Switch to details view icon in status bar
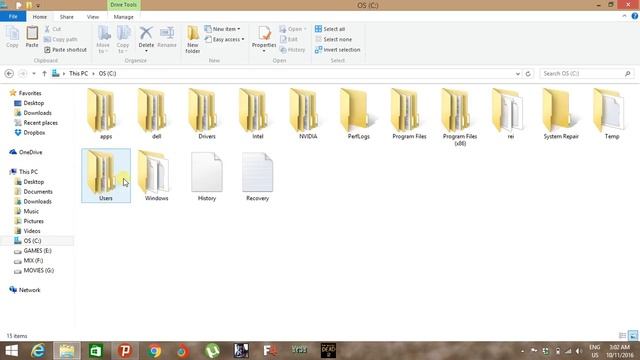This screenshot has height=360, width=640. pyautogui.click(x=622, y=336)
